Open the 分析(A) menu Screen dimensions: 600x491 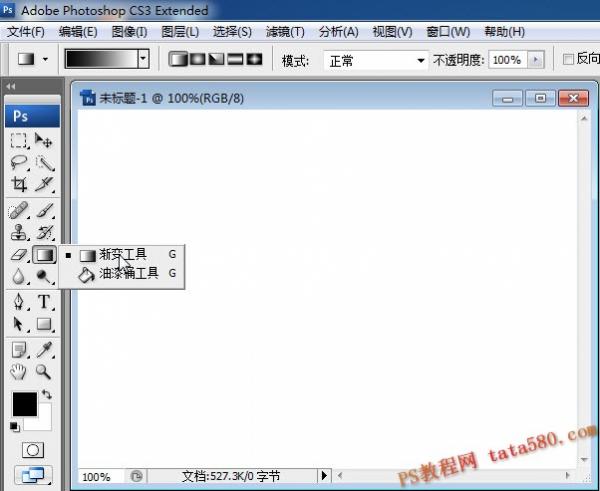[339, 32]
